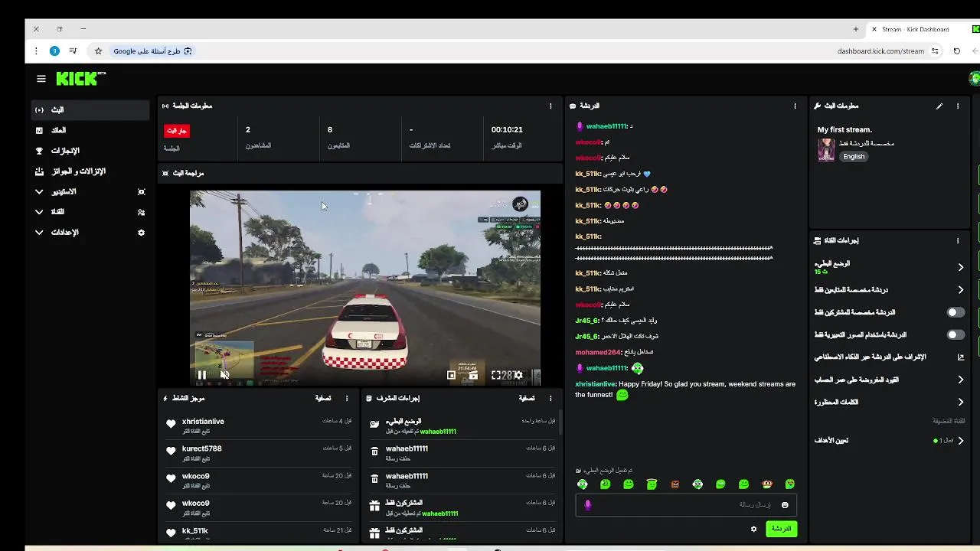Reload the dashboard page
980x551 pixels.
tap(956, 51)
